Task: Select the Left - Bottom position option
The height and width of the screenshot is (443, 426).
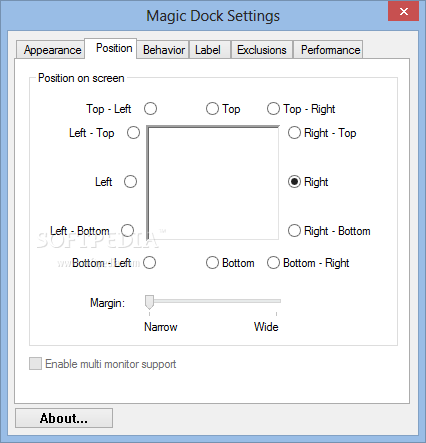Action: pyautogui.click(x=128, y=230)
